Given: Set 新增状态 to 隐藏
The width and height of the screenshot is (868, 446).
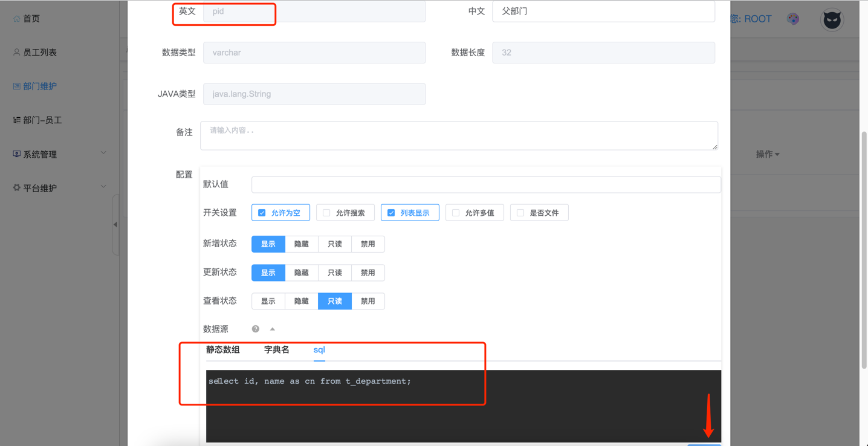Looking at the screenshot, I should [x=302, y=244].
